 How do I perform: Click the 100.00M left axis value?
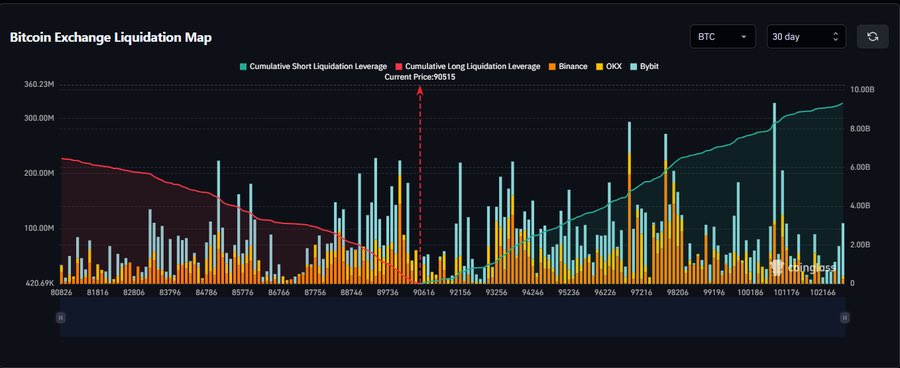point(39,228)
